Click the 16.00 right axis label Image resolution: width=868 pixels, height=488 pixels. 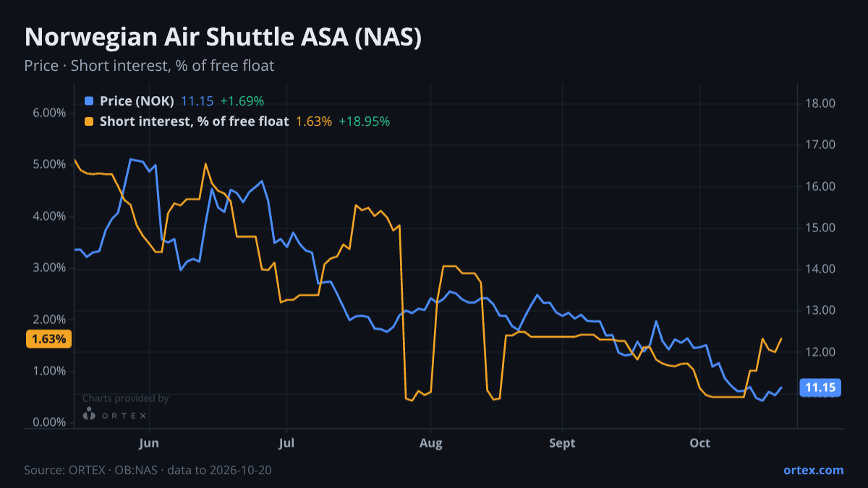(820, 187)
